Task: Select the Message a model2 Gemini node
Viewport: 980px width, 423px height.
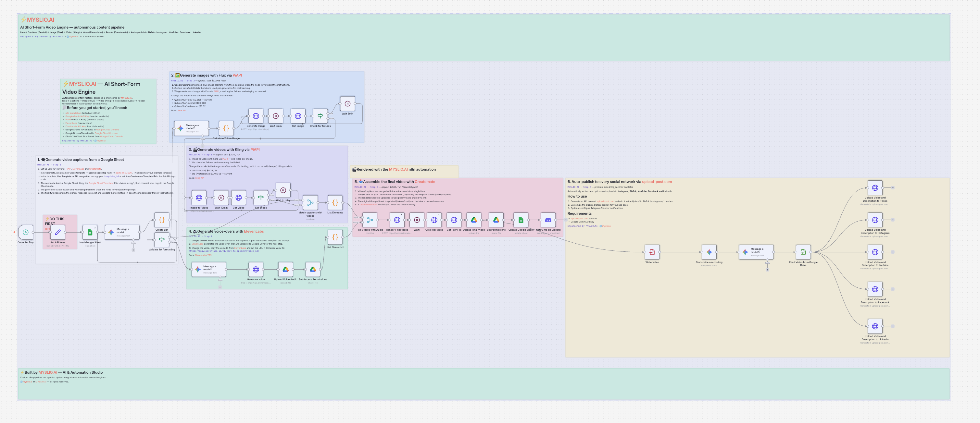Action: click(x=191, y=128)
